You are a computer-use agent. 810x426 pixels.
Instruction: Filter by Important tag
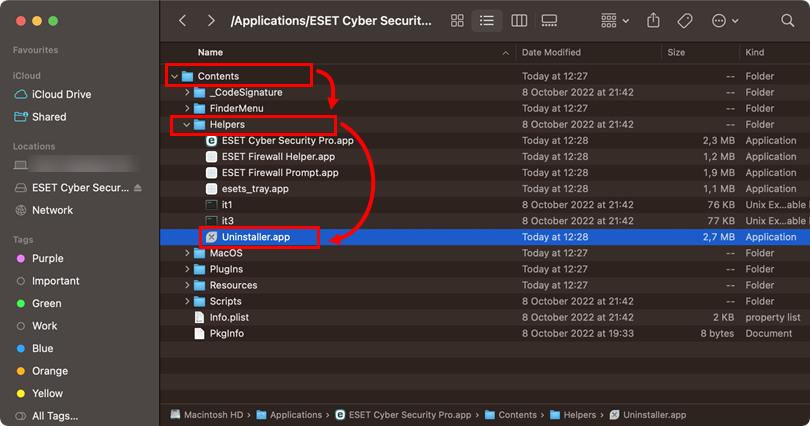[x=48, y=281]
